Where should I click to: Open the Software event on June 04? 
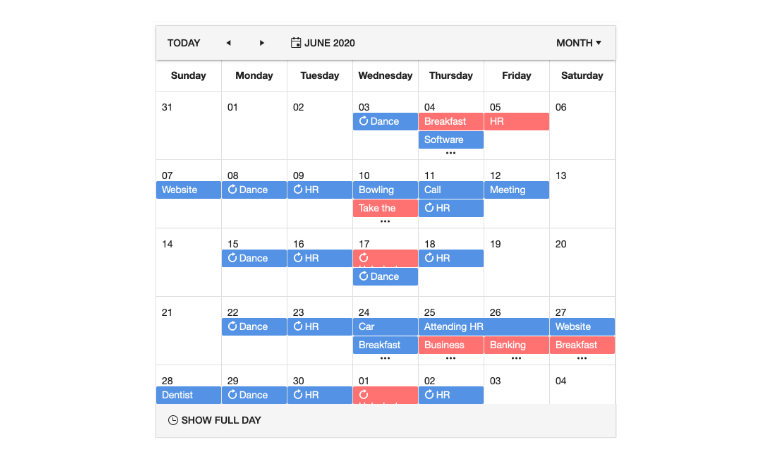click(x=451, y=139)
